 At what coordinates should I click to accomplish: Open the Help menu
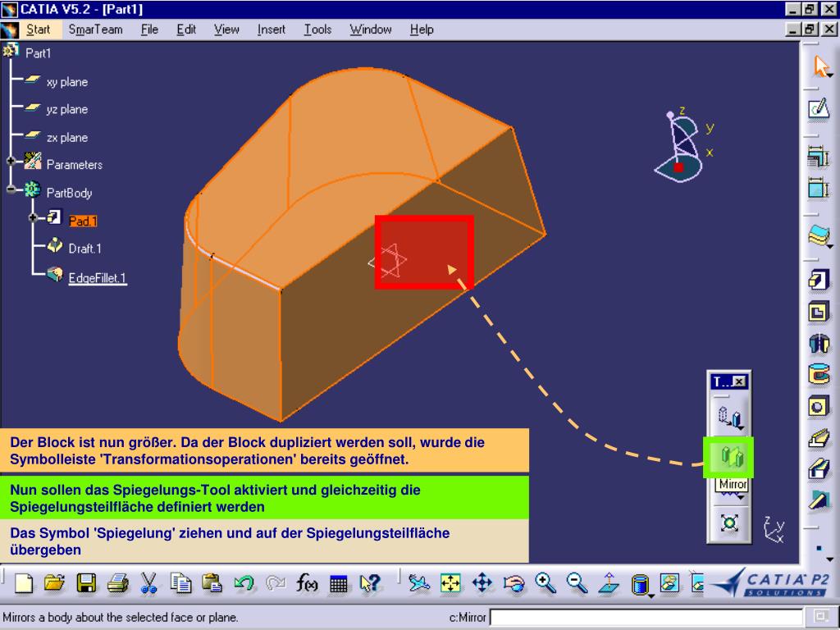coord(422,30)
